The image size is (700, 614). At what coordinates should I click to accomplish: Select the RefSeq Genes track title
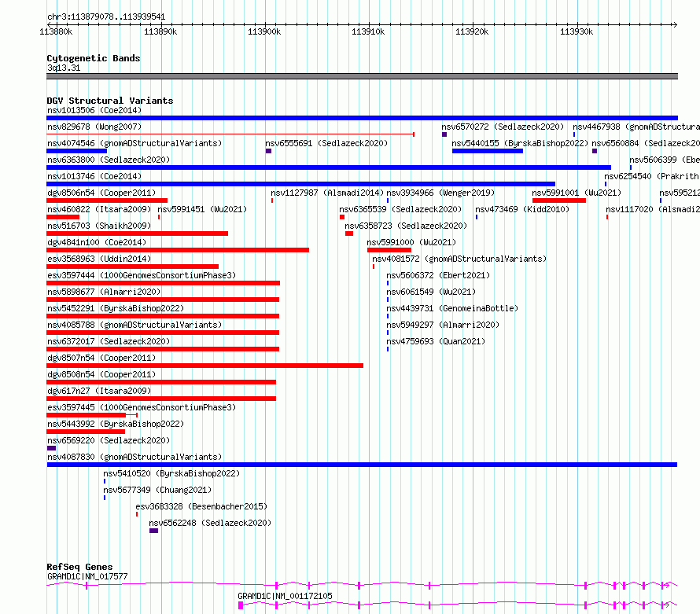tap(79, 567)
